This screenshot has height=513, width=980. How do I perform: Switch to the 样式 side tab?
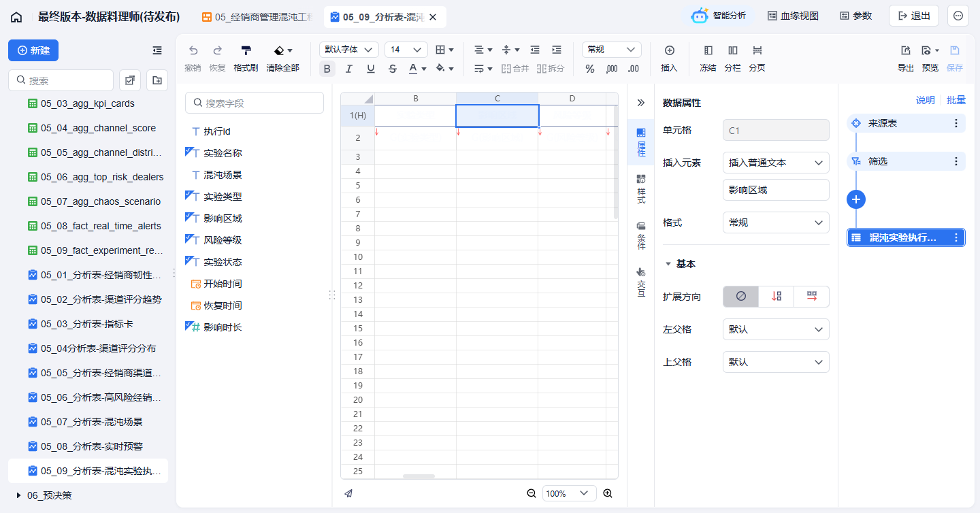(x=640, y=188)
